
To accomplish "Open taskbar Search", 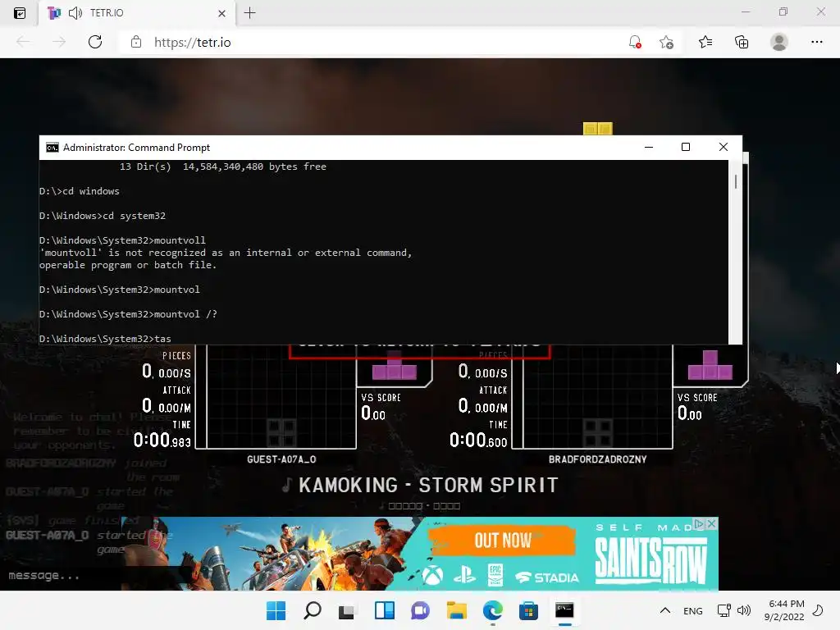I will 313,610.
